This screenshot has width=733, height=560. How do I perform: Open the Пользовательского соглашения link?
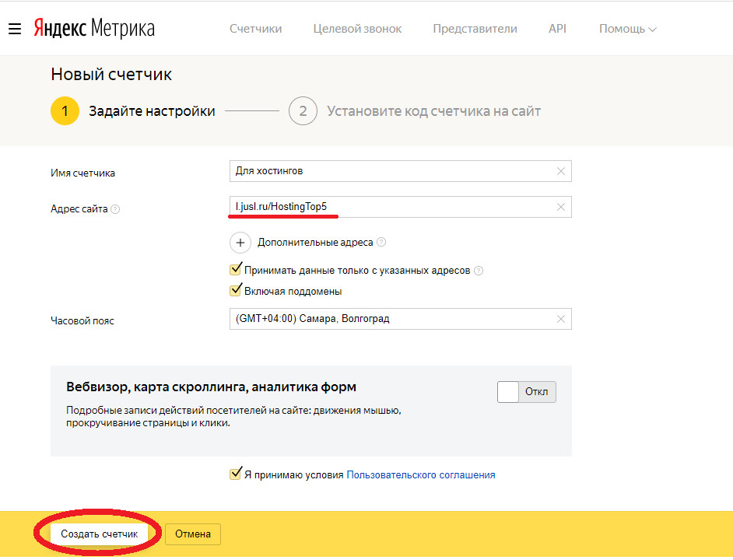coord(420,474)
